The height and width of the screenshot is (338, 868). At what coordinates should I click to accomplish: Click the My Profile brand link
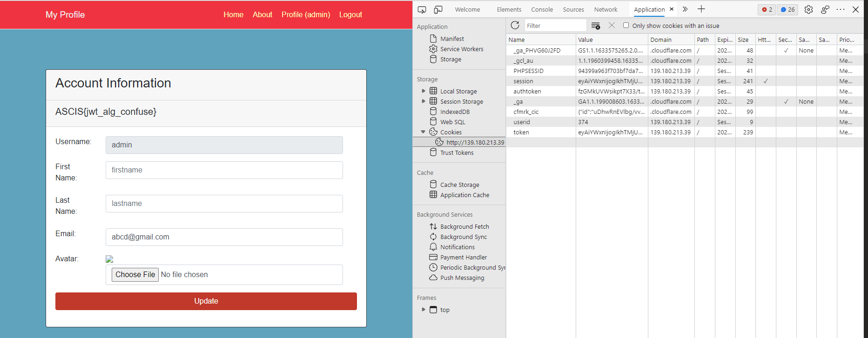pos(65,14)
